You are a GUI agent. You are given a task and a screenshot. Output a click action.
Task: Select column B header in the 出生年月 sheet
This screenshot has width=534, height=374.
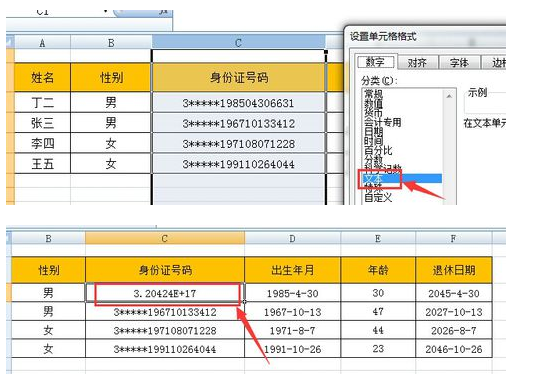[48, 238]
